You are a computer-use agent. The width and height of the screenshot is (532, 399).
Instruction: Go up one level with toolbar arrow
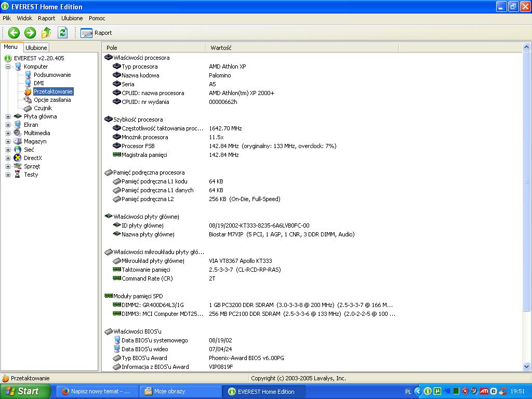[x=46, y=33]
